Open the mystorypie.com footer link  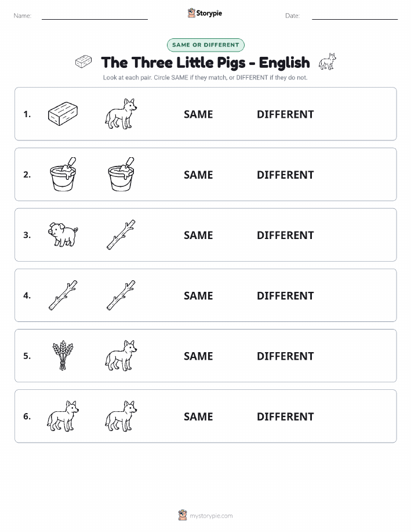[x=205, y=515]
